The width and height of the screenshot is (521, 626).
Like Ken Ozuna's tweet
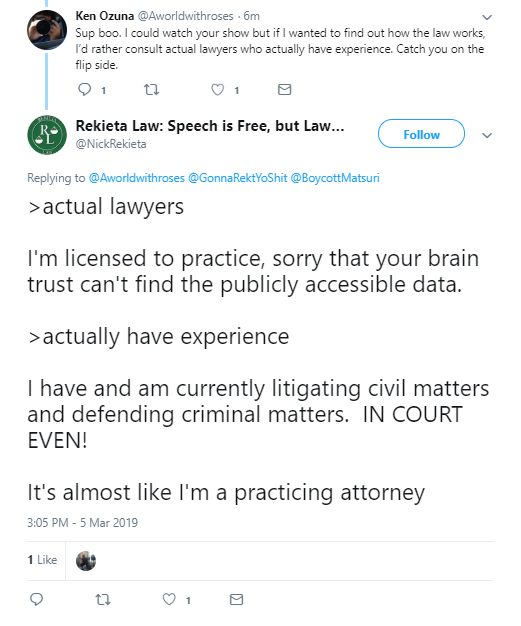(218, 89)
